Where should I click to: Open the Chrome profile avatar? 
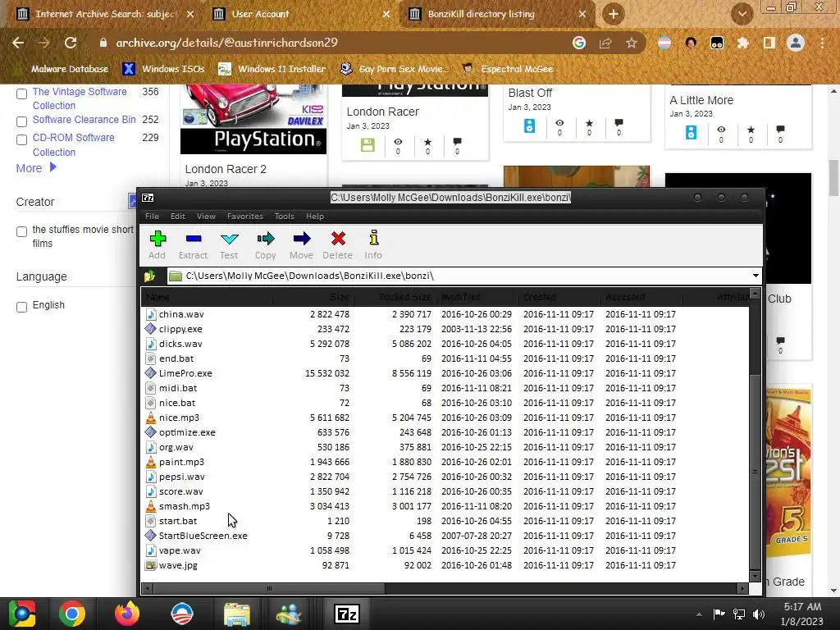[x=796, y=43]
